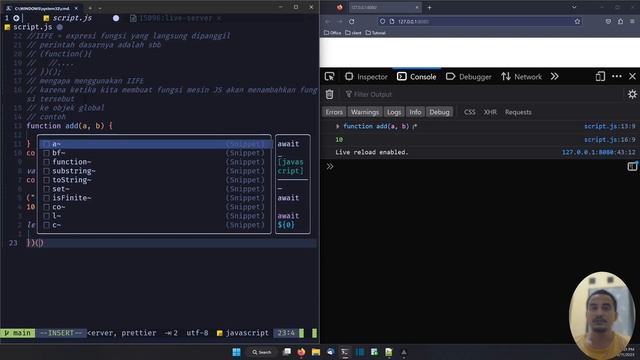Open console settings gear
Screen dimensions: 640x360
pos(632,94)
